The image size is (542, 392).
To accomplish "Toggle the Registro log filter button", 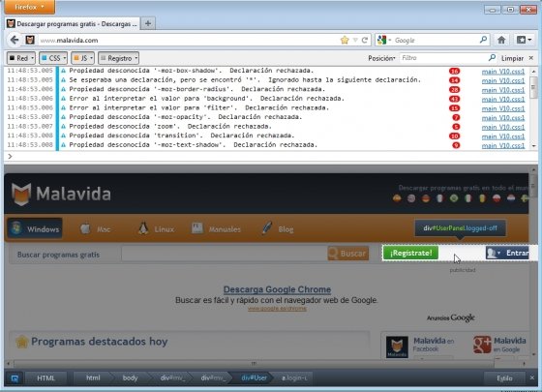I will pyautogui.click(x=118, y=58).
